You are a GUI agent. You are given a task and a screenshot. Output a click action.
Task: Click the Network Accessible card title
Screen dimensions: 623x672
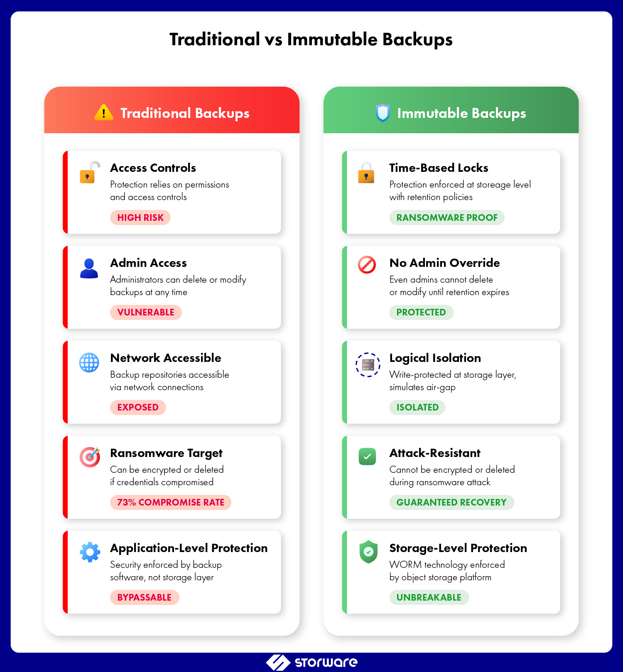click(166, 358)
